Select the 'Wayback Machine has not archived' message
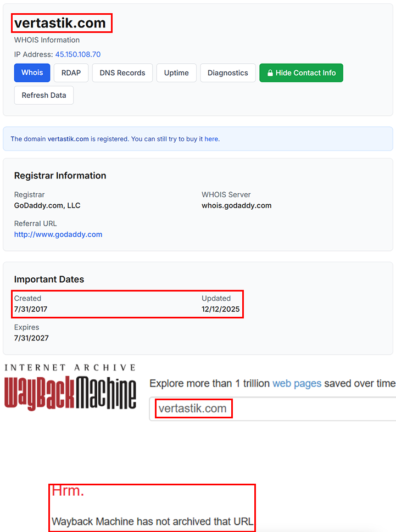396x532 pixels. [152, 522]
